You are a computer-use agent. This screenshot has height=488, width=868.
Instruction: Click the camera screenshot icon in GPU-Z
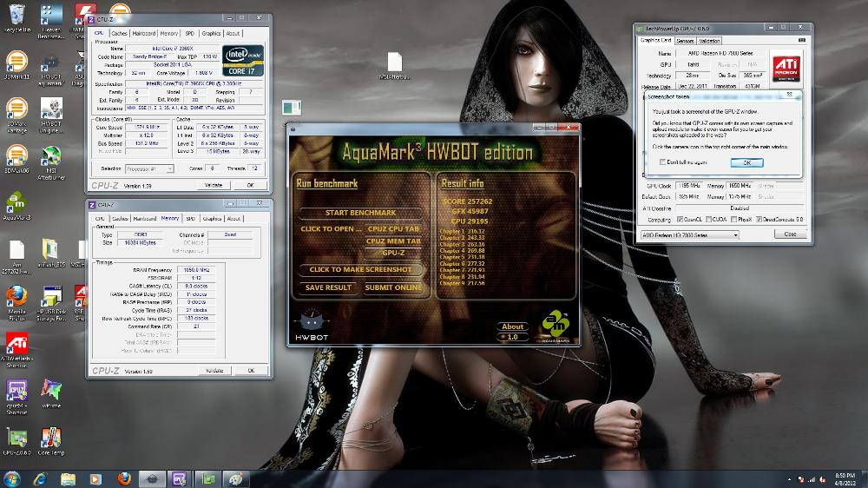pyautogui.click(x=802, y=41)
